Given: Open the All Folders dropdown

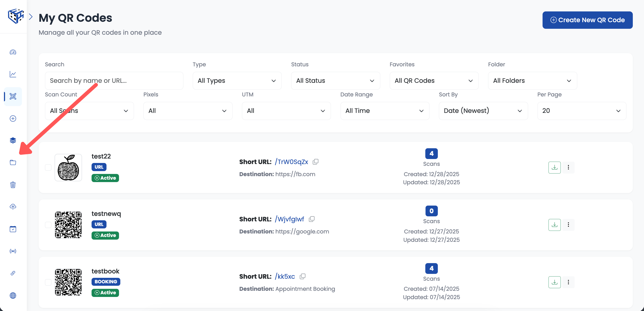Looking at the screenshot, I should (x=532, y=81).
